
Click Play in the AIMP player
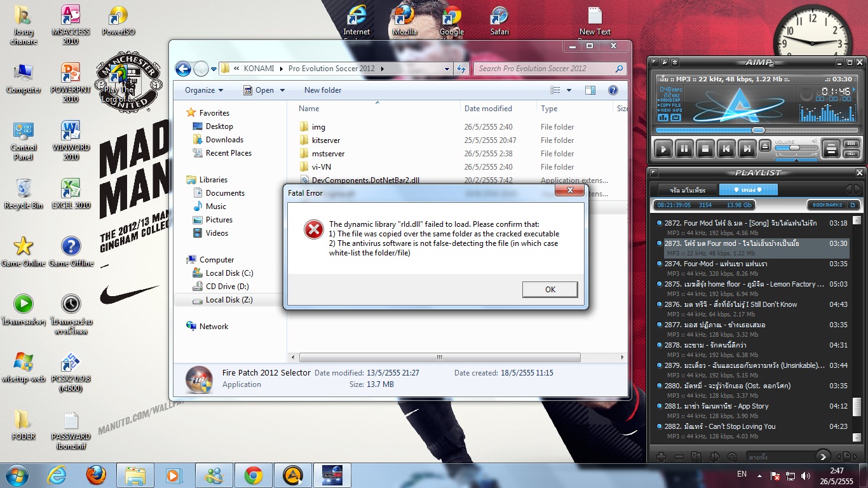click(663, 150)
